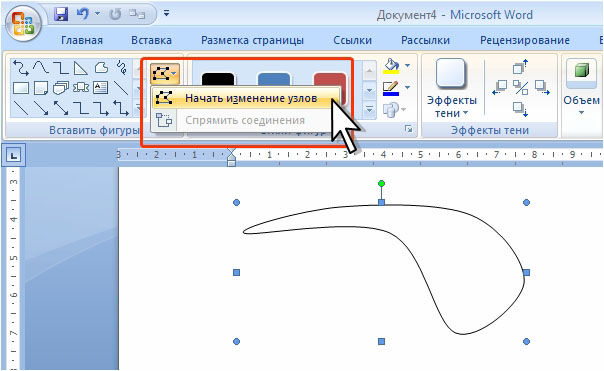Choose the ribbon banner shape
Screen dimensions: 604x371
(81, 88)
